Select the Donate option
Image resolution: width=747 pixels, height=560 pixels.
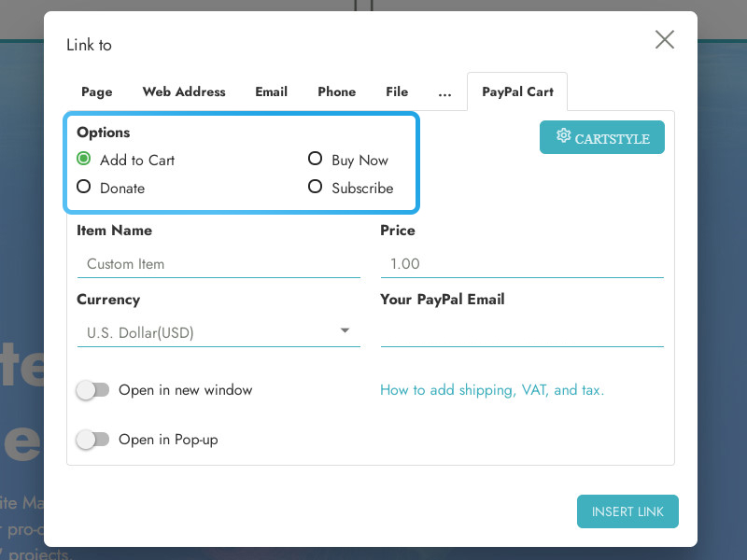[x=82, y=187]
